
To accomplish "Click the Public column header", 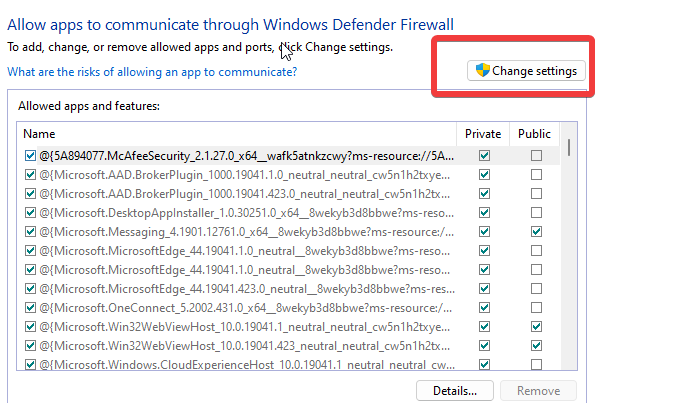I will tap(534, 134).
